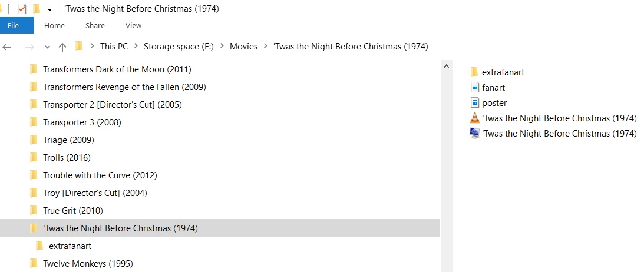Screen dimensions: 644x272
Task: Click the Up arrow navigation button
Action: (62, 47)
